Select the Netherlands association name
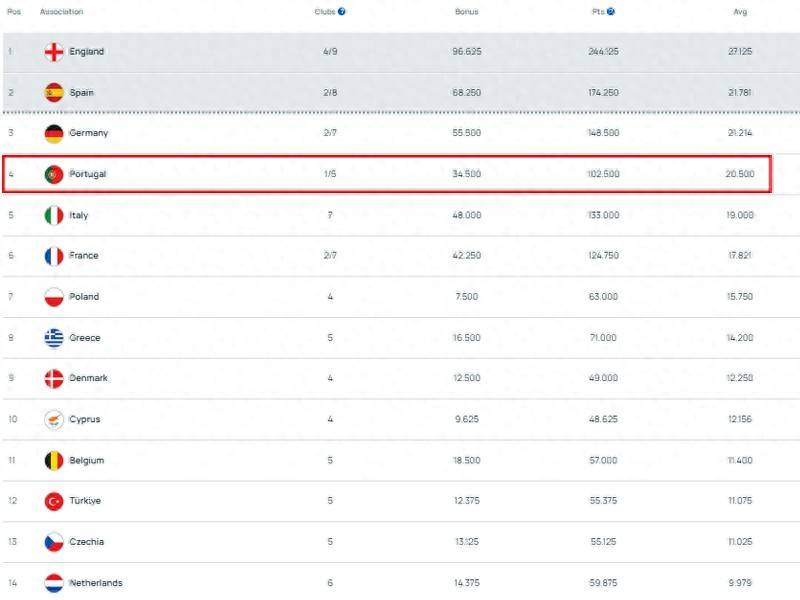800x600 pixels. [96, 583]
